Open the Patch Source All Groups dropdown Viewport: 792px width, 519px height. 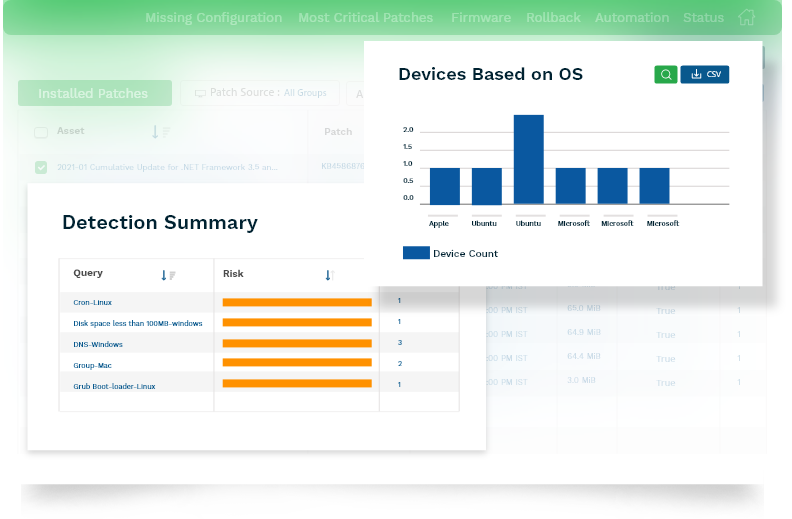click(260, 93)
